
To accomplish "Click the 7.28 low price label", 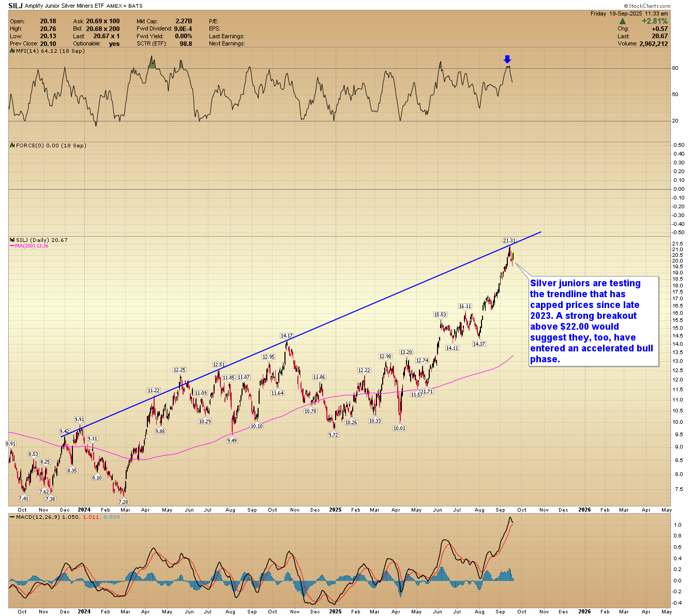I will tap(123, 502).
